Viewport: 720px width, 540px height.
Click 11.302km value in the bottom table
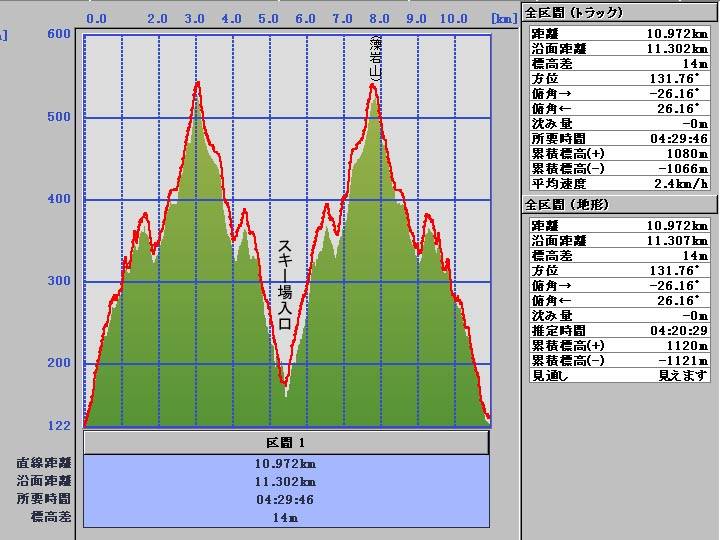[x=286, y=481]
